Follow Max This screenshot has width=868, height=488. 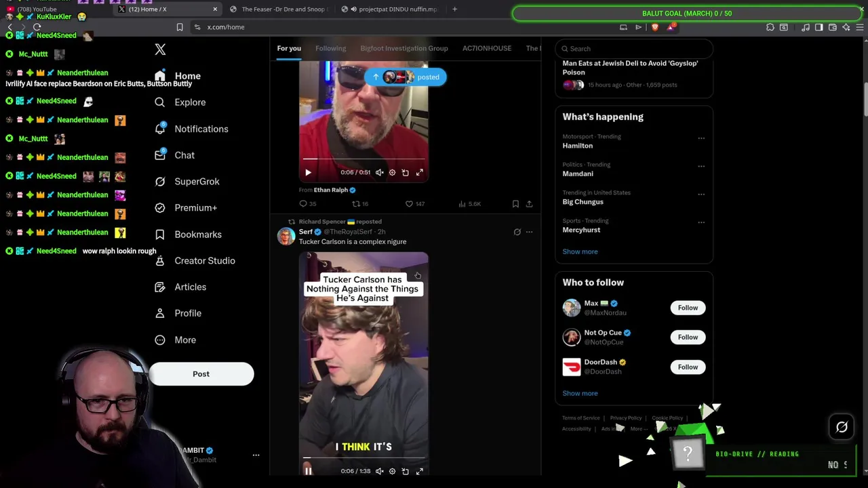(x=688, y=308)
